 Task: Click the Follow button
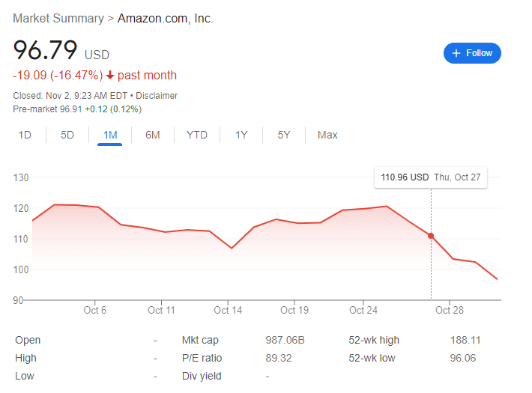pyautogui.click(x=472, y=53)
